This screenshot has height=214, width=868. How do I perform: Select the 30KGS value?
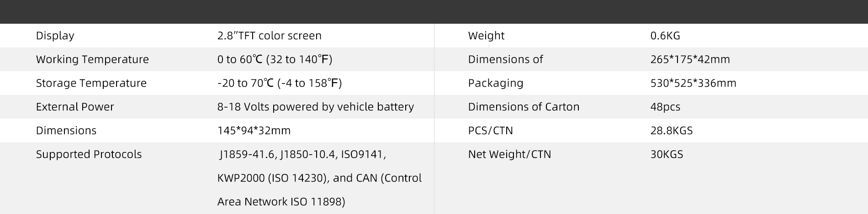point(667,154)
